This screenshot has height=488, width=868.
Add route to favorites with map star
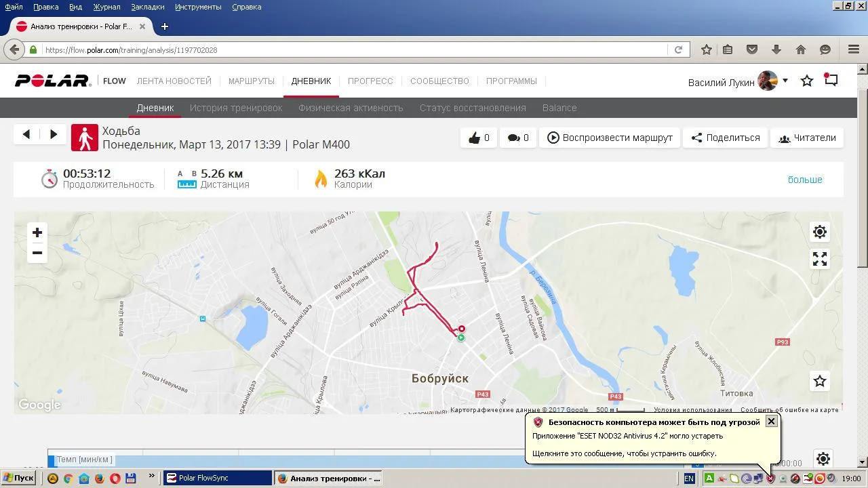point(820,381)
